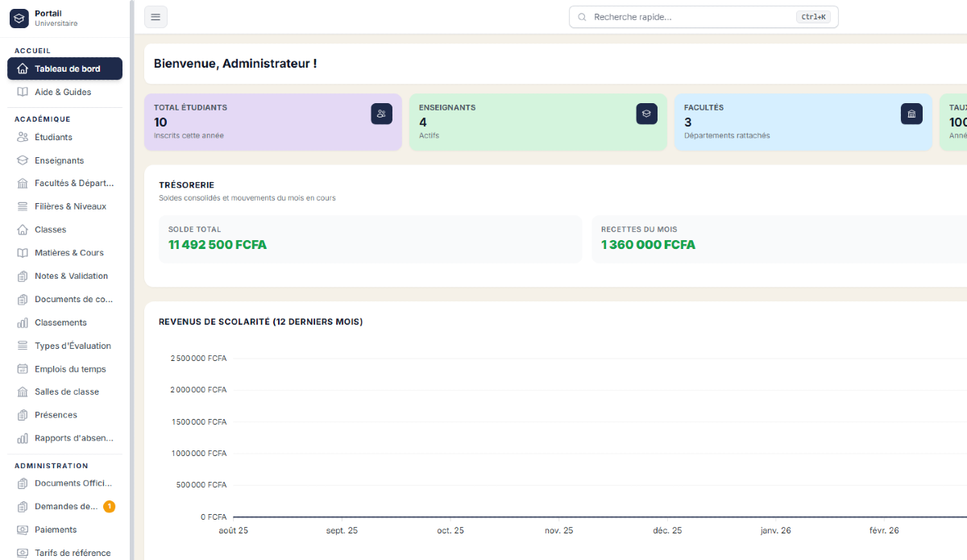
Task: Open Tarifs de référence link
Action: [64, 553]
